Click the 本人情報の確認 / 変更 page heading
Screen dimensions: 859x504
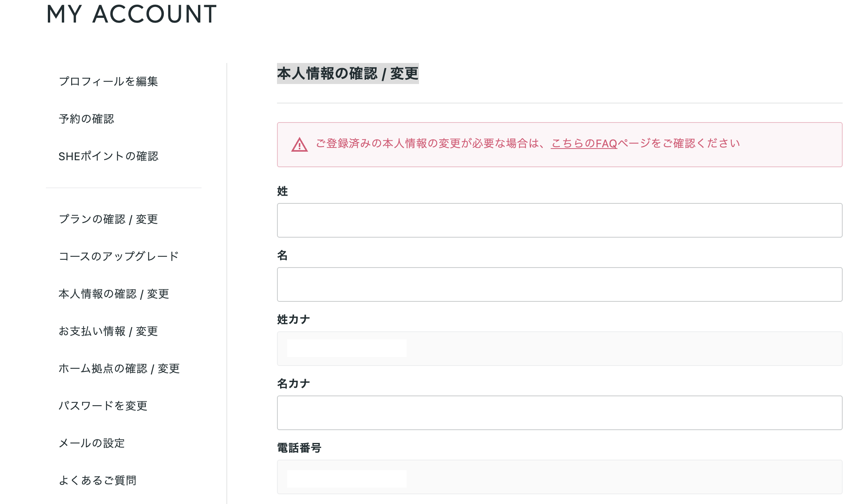click(x=347, y=73)
